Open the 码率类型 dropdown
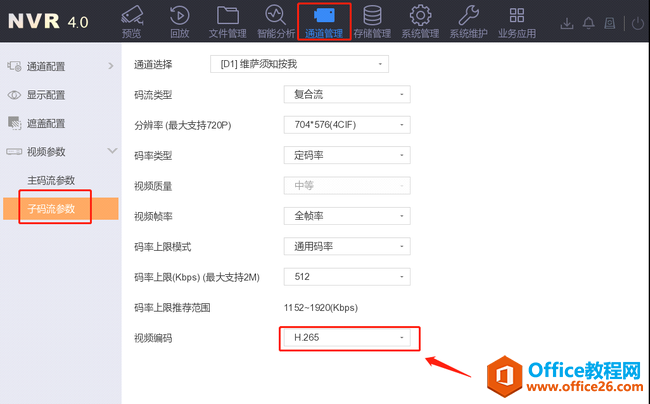This screenshot has height=404, width=650. point(347,155)
